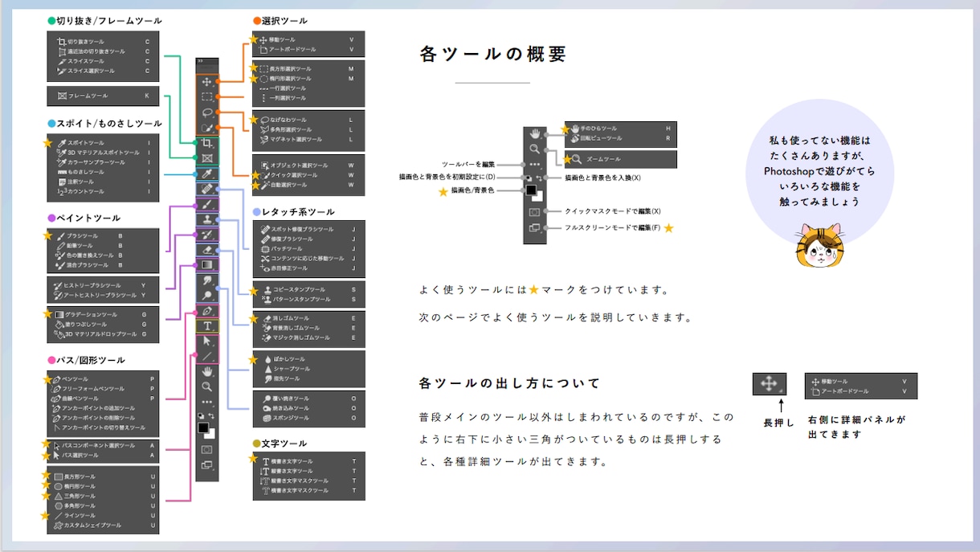
Task: Select the Type 'T' icon in the tall toolbar
Action: [x=206, y=325]
